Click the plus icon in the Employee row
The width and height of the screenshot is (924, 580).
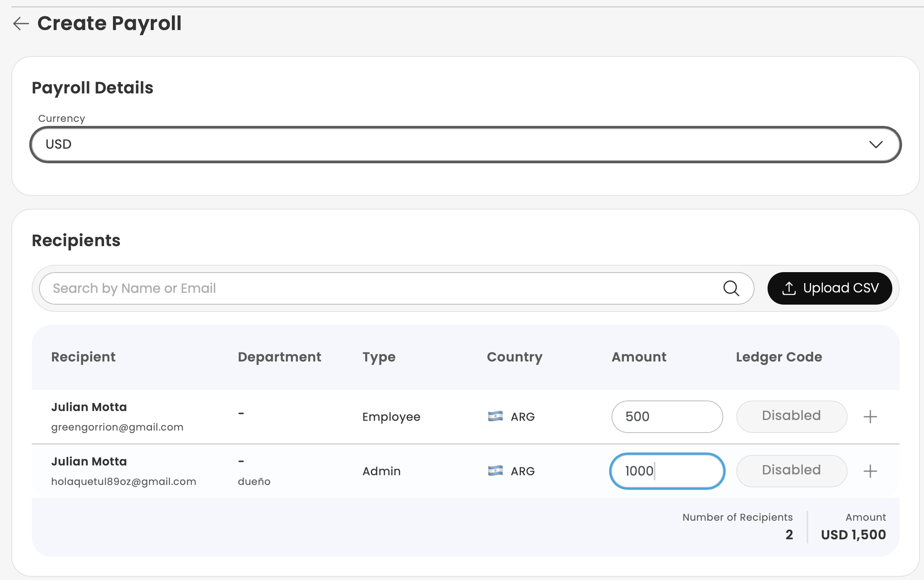tap(870, 417)
